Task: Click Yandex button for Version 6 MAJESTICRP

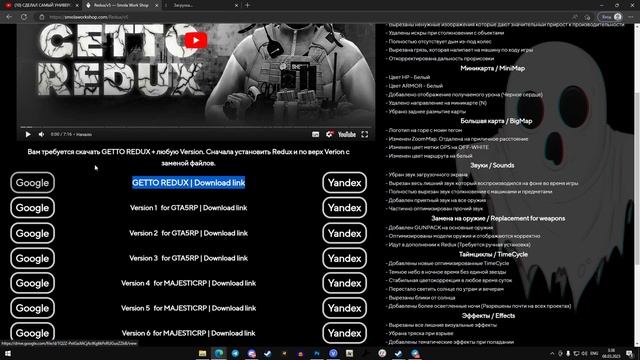Action: [x=344, y=333]
